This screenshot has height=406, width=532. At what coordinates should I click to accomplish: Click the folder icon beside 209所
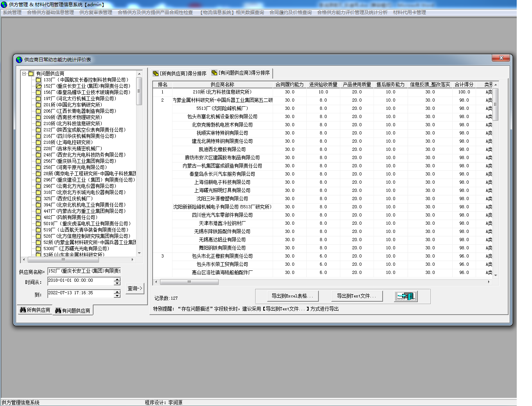pos(38,117)
